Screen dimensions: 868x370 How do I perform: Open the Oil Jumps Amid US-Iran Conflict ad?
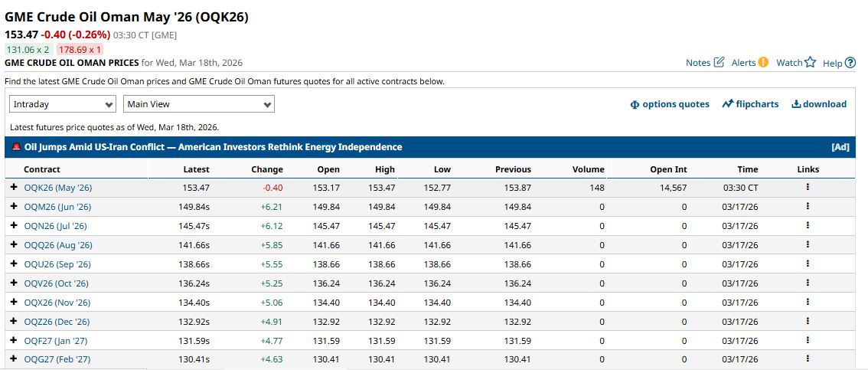[213, 147]
